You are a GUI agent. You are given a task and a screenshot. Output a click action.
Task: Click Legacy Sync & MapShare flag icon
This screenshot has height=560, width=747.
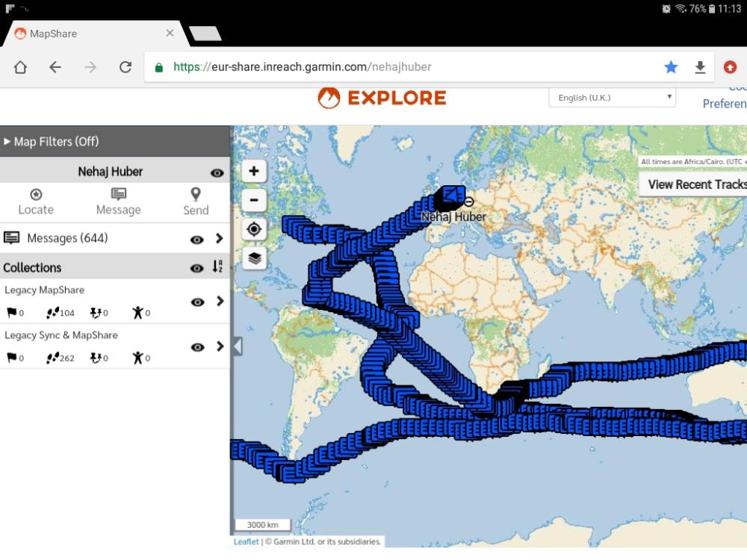11,358
